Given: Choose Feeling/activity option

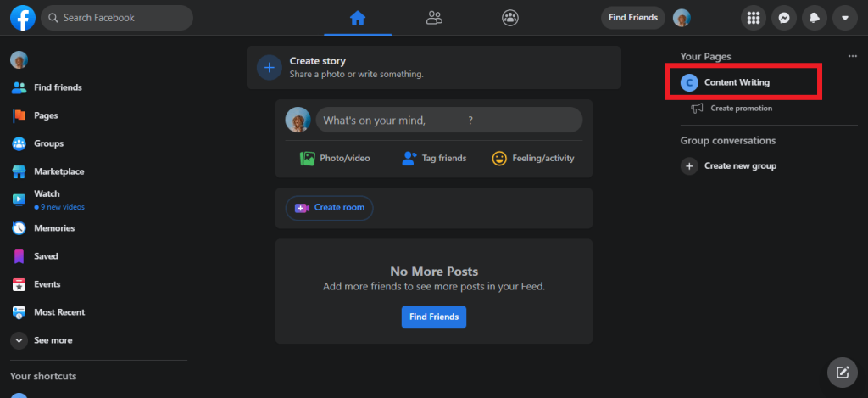Looking at the screenshot, I should click(x=533, y=159).
